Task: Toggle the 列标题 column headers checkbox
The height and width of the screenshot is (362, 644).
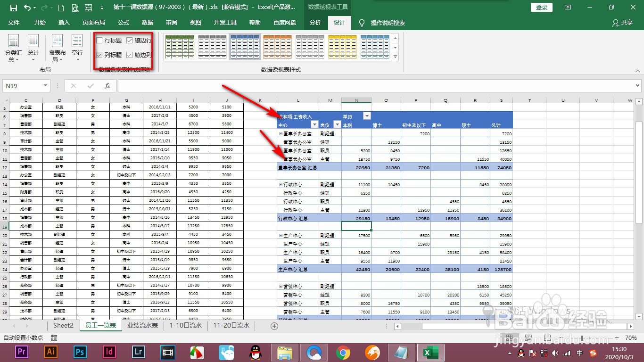Action: click(99, 55)
